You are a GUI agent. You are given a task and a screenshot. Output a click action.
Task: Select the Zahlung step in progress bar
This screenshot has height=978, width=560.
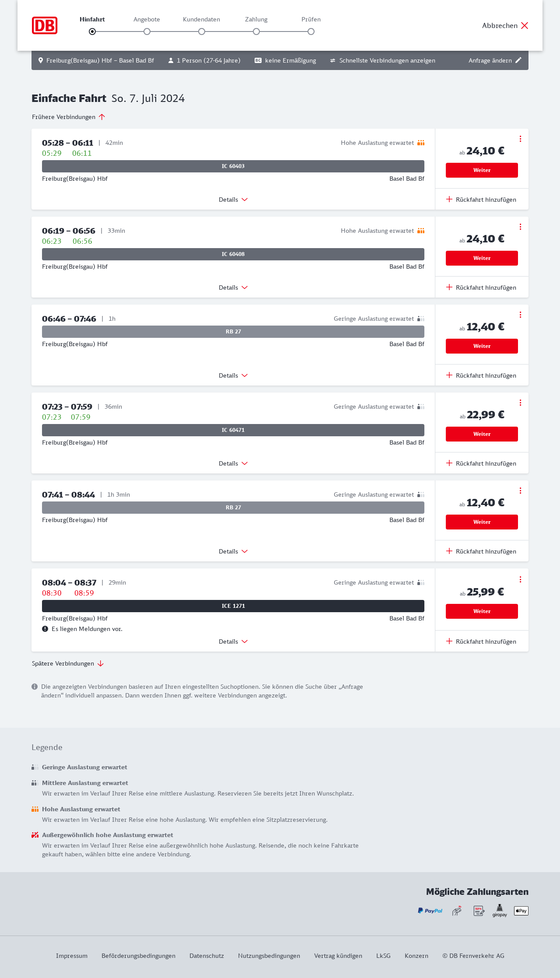pyautogui.click(x=256, y=31)
